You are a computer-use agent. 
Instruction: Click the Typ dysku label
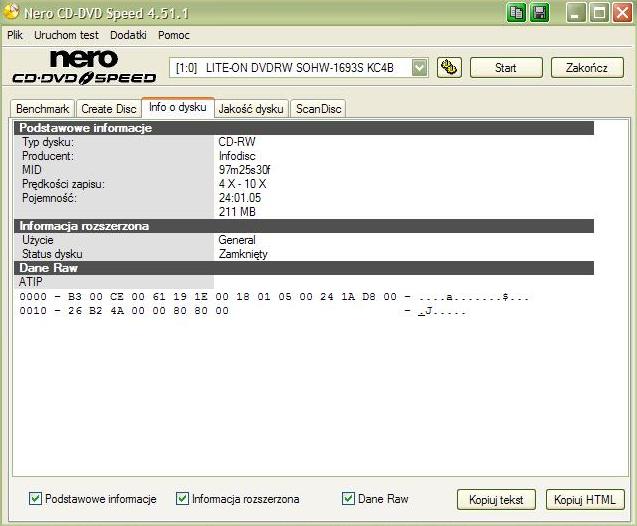(x=48, y=142)
